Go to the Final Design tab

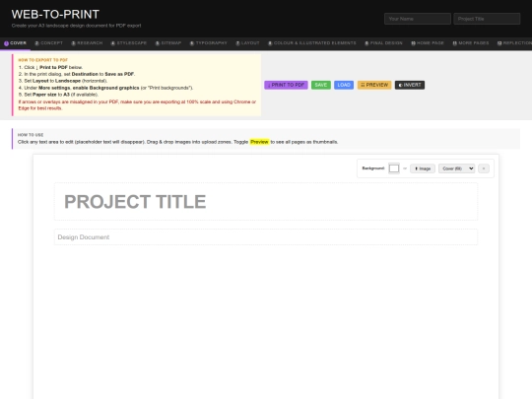point(384,43)
